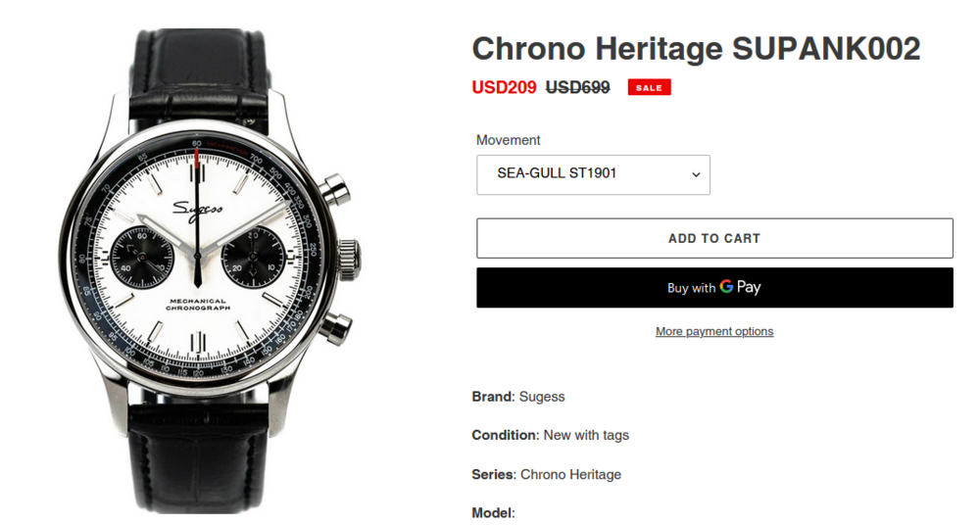Click the Google G logo icon
The image size is (980, 525).
(726, 287)
